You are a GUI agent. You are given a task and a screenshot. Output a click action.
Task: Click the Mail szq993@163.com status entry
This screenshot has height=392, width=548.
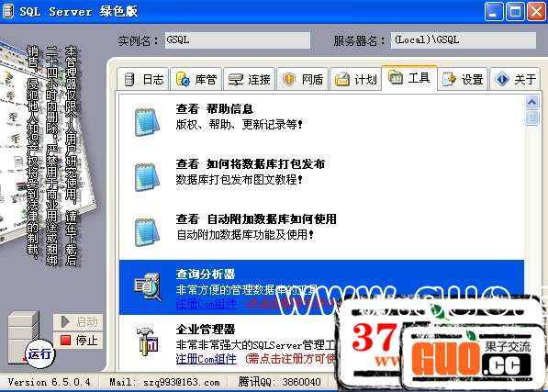point(164,382)
